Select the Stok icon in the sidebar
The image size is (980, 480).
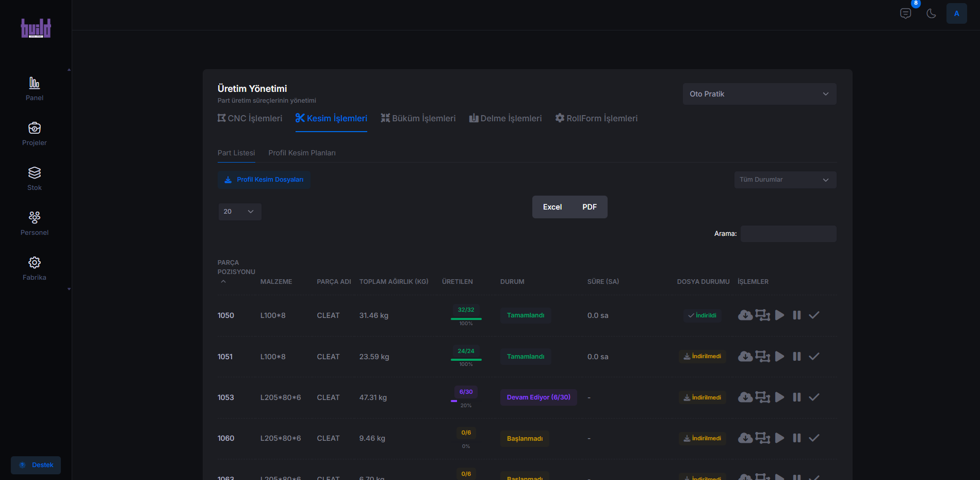pyautogui.click(x=34, y=172)
